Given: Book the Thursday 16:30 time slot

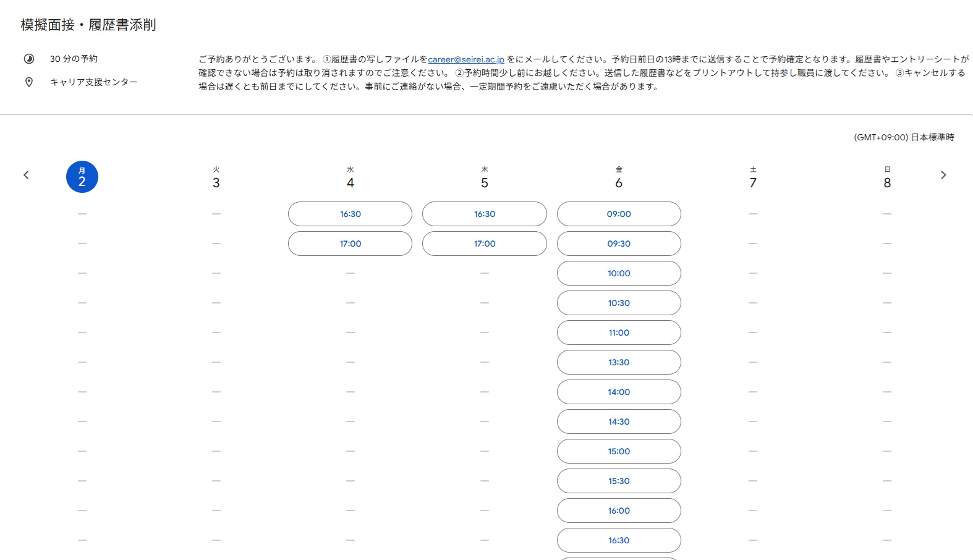Looking at the screenshot, I should point(485,214).
